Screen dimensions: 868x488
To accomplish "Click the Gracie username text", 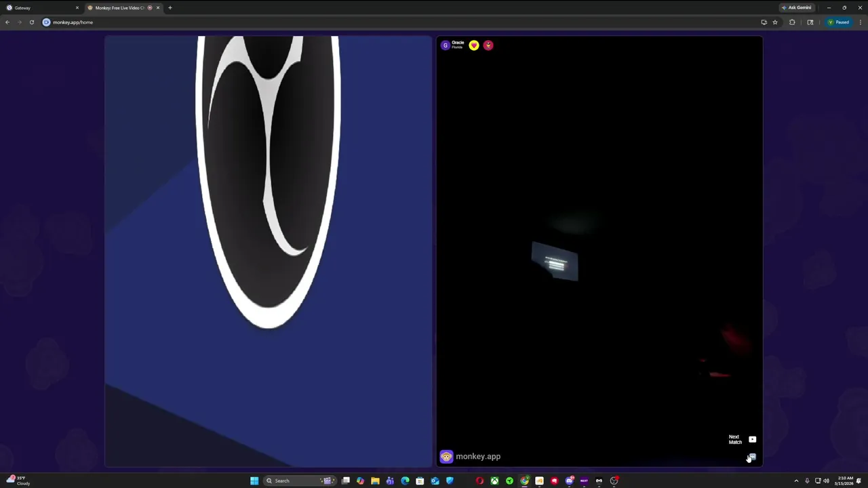I will coord(458,43).
